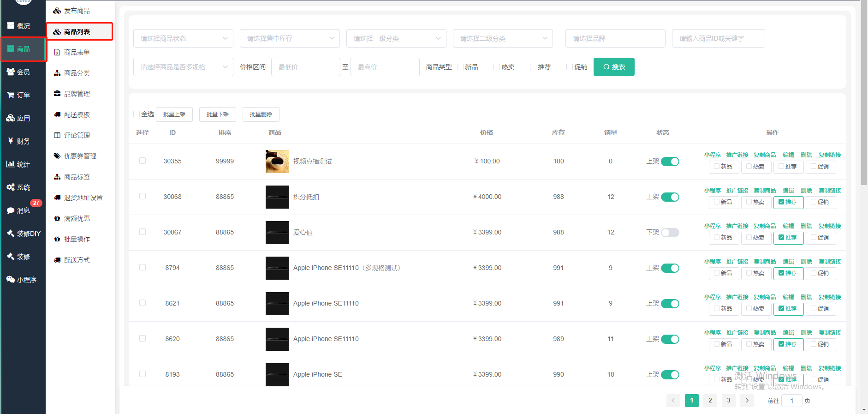Image resolution: width=868 pixels, height=414 pixels.
Task: Click the 商品标签 sitemap icon
Action: tap(57, 177)
